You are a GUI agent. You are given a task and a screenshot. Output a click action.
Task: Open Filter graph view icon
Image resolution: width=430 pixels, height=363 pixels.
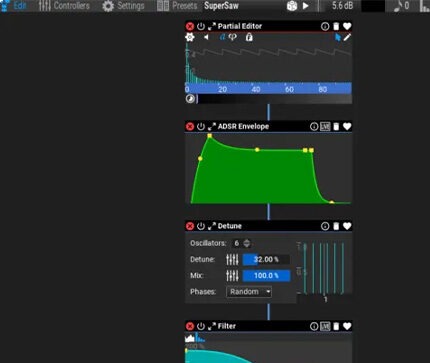[x=325, y=326]
